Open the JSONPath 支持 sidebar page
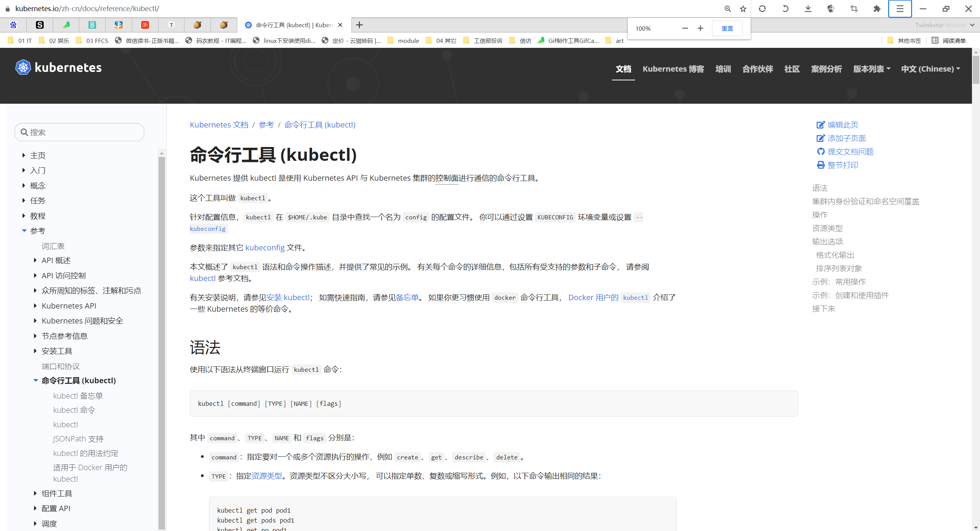Image resolution: width=980 pixels, height=531 pixels. (x=78, y=439)
